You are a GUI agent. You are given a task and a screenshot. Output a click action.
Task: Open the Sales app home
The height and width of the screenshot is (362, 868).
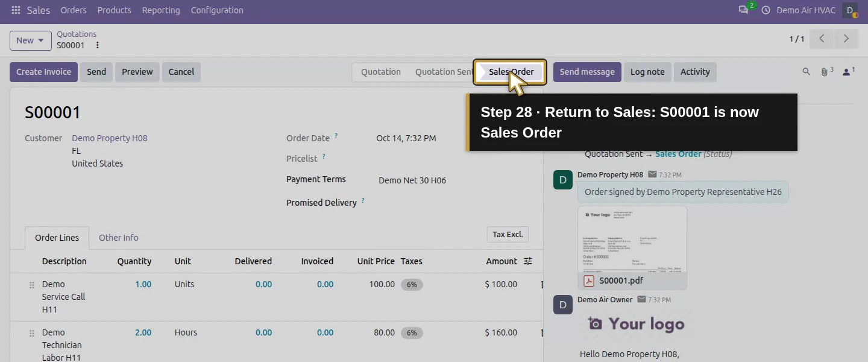coord(39,10)
